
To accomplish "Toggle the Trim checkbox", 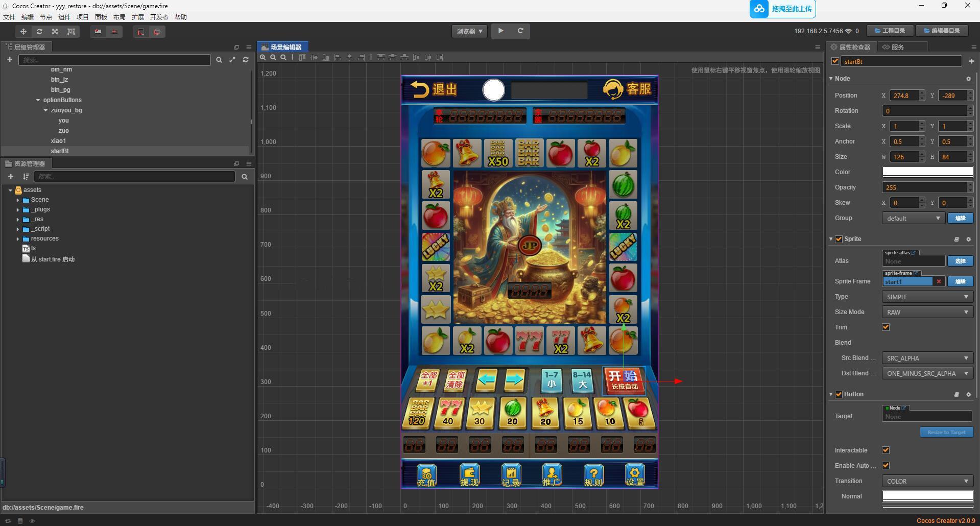I will click(886, 327).
